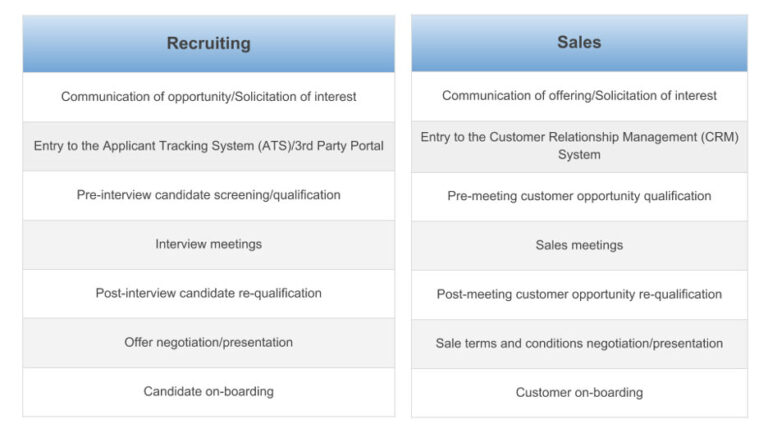The height and width of the screenshot is (433, 768).
Task: Click the Recruiting table header
Action: coord(208,44)
